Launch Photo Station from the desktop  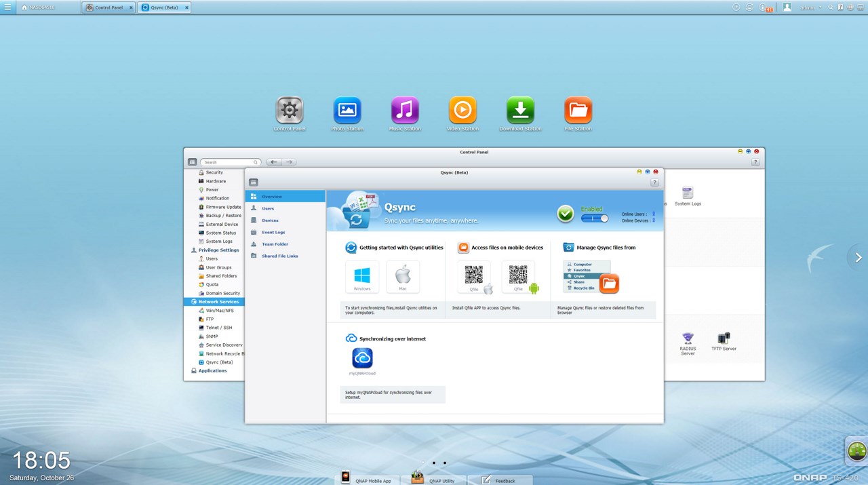click(347, 111)
